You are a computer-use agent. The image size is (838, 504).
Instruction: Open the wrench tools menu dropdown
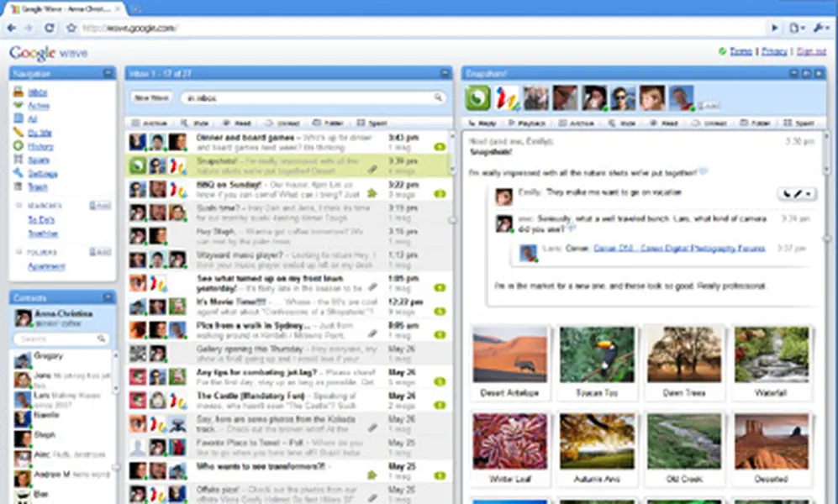tap(821, 28)
